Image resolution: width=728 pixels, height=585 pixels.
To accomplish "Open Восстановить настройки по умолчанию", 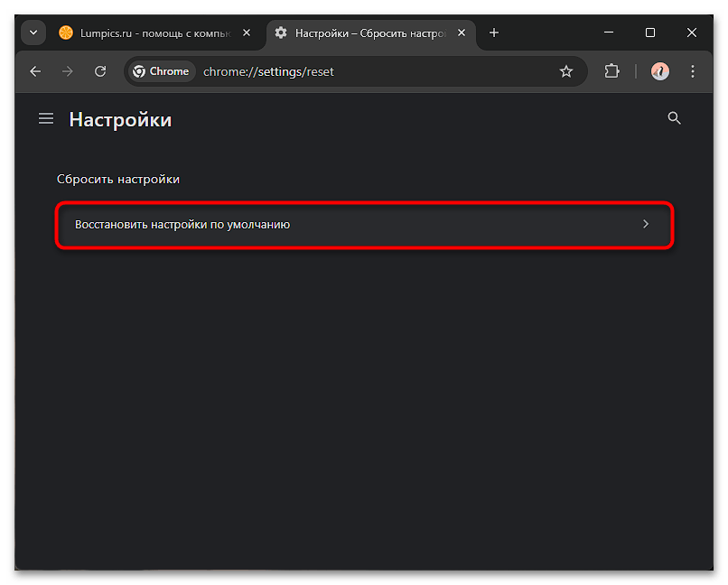I will [365, 225].
